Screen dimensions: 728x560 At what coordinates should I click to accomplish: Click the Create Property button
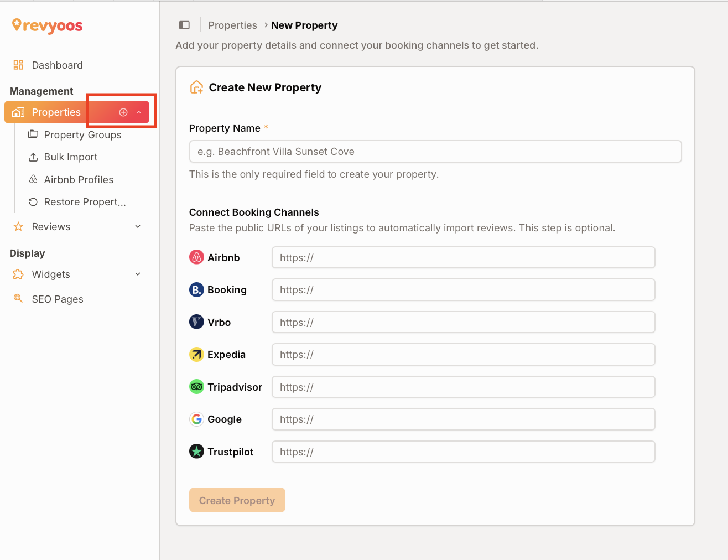(x=237, y=500)
